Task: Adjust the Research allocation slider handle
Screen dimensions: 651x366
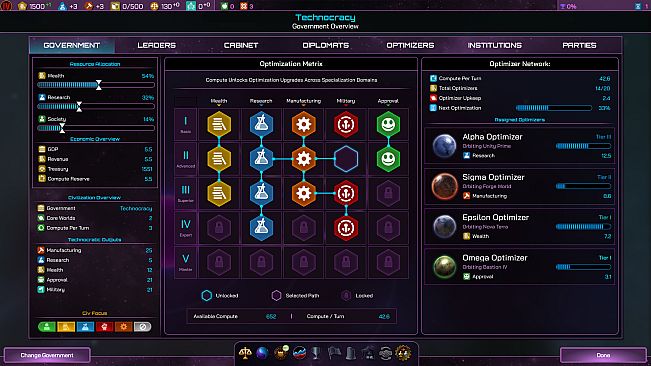Action: click(x=79, y=107)
